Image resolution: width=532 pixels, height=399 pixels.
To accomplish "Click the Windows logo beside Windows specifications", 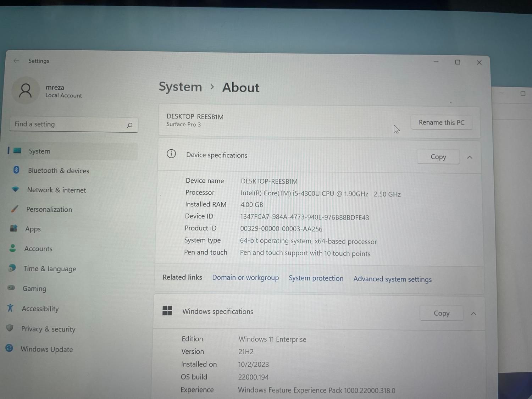I will (167, 311).
